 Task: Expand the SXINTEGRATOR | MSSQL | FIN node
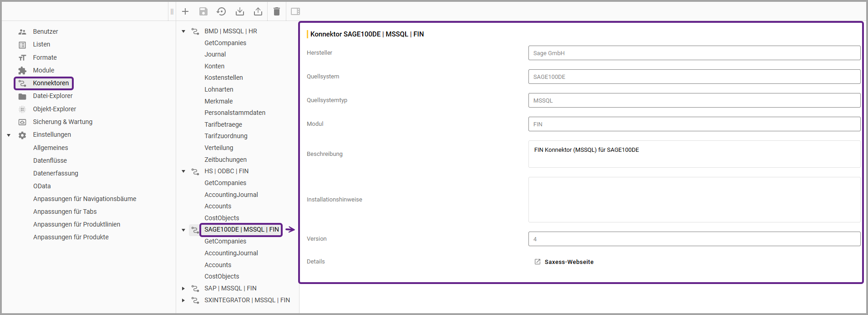point(183,300)
